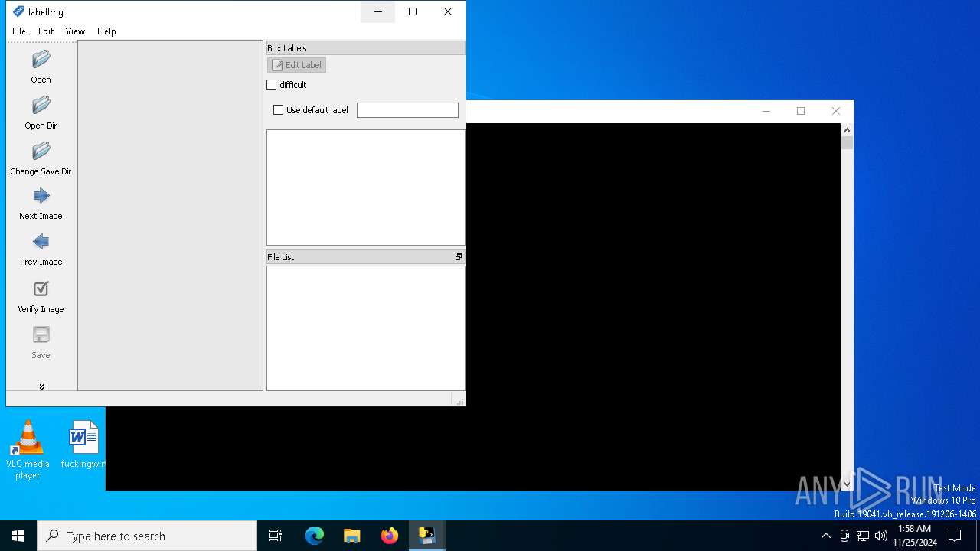980x551 pixels.
Task: Launch Firefox from taskbar
Action: (x=390, y=536)
